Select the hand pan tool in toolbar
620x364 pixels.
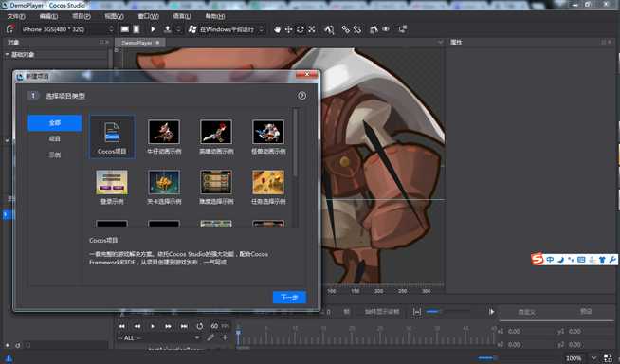pyautogui.click(x=277, y=29)
